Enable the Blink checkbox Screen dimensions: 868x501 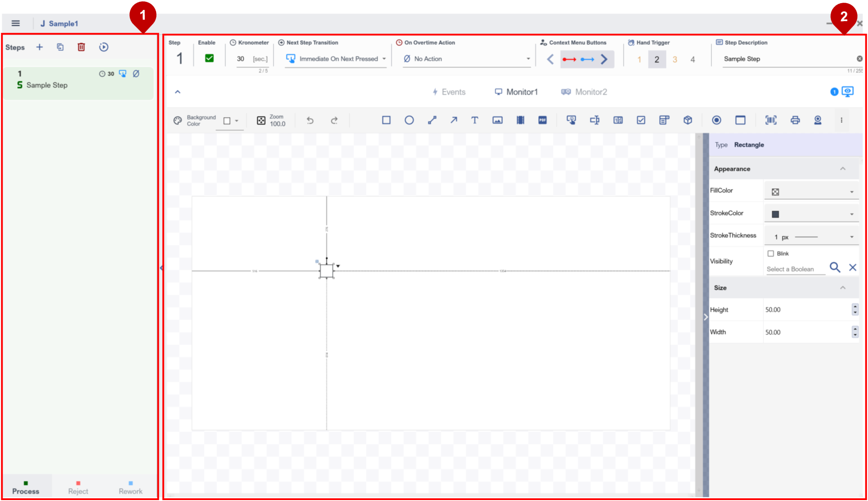point(771,253)
